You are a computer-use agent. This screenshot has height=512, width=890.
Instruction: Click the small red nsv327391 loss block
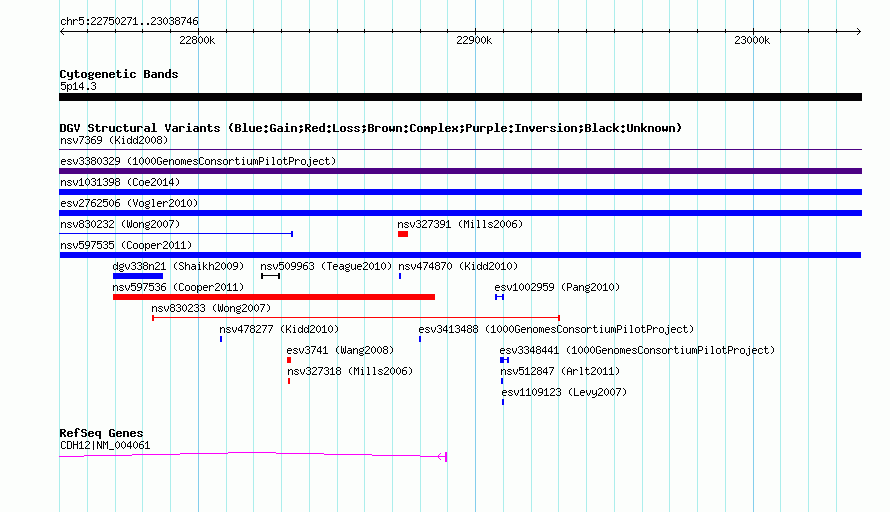[x=403, y=234]
